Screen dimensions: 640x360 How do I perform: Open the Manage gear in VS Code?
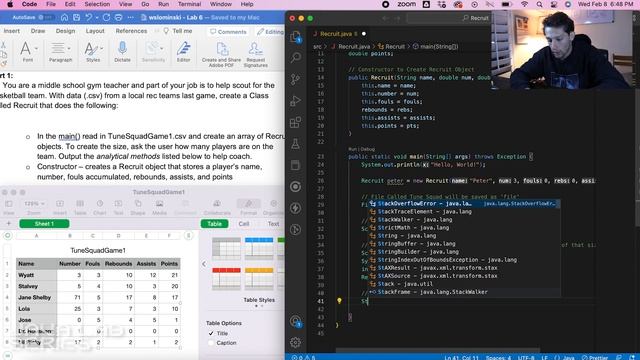pyautogui.click(x=296, y=342)
